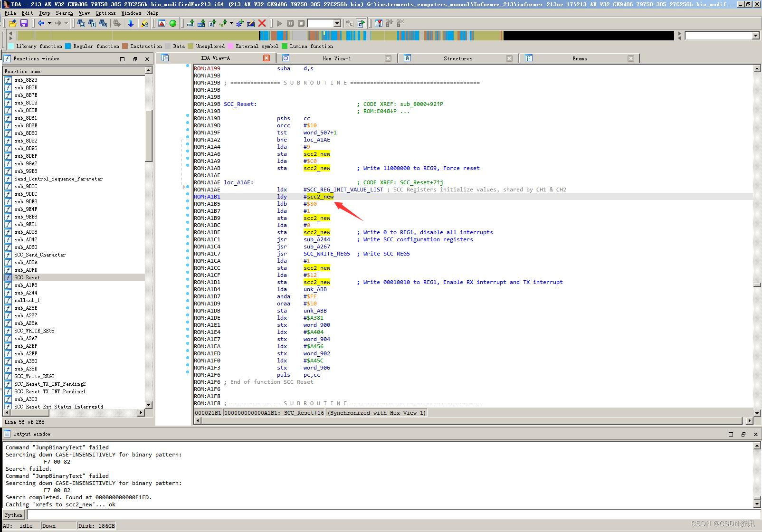Screen dimensions: 762x532
Task: Click loc_A1AE branch target operand
Action: (x=317, y=140)
